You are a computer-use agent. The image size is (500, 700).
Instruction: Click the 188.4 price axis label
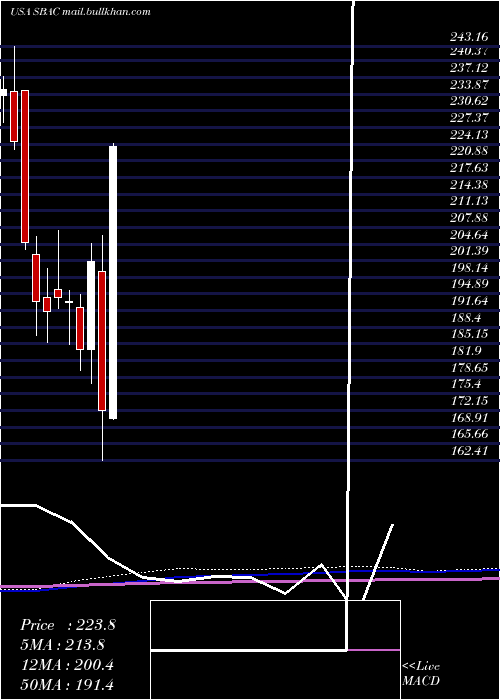tap(466, 317)
